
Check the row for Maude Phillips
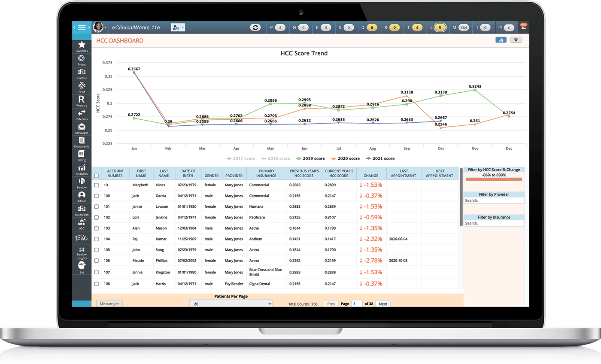tap(96, 261)
